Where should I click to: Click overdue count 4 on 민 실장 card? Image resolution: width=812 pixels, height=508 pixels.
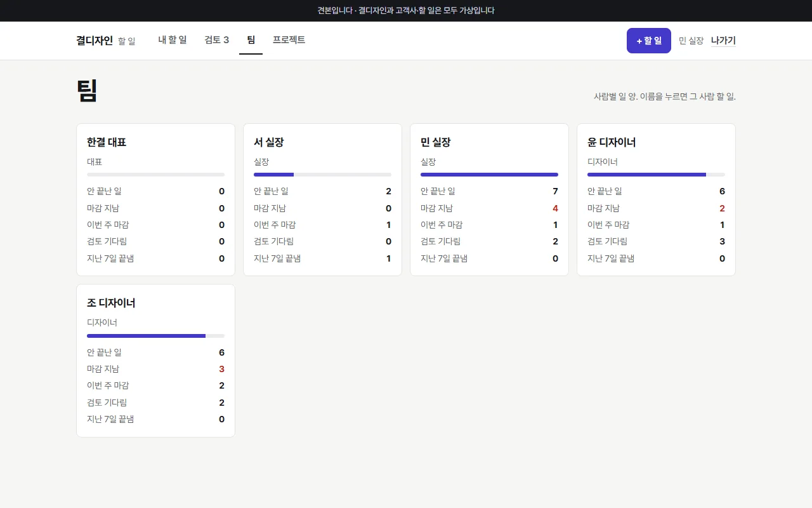pyautogui.click(x=555, y=208)
